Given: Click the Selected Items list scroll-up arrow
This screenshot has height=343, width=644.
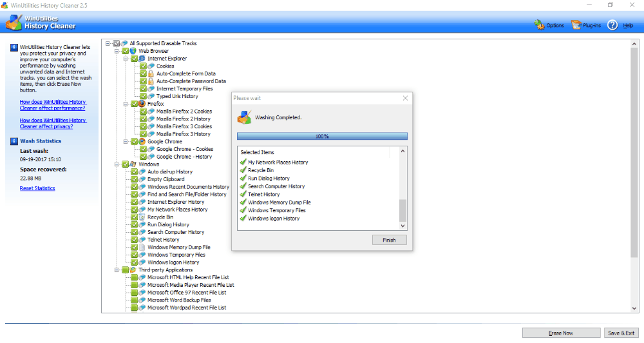Looking at the screenshot, I should pos(402,151).
